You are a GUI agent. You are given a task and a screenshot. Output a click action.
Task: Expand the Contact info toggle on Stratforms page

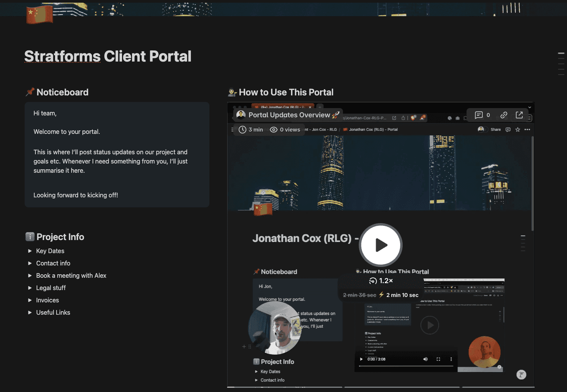click(30, 263)
